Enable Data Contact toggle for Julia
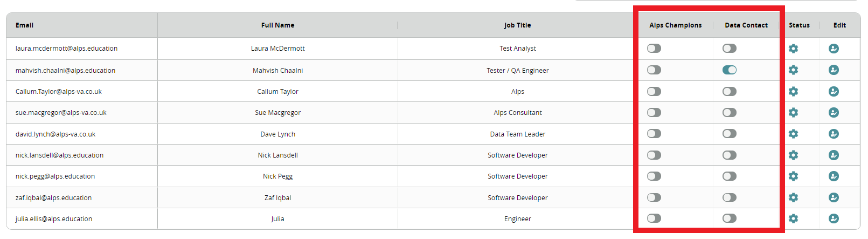This screenshot has height=239, width=868. coord(730,218)
